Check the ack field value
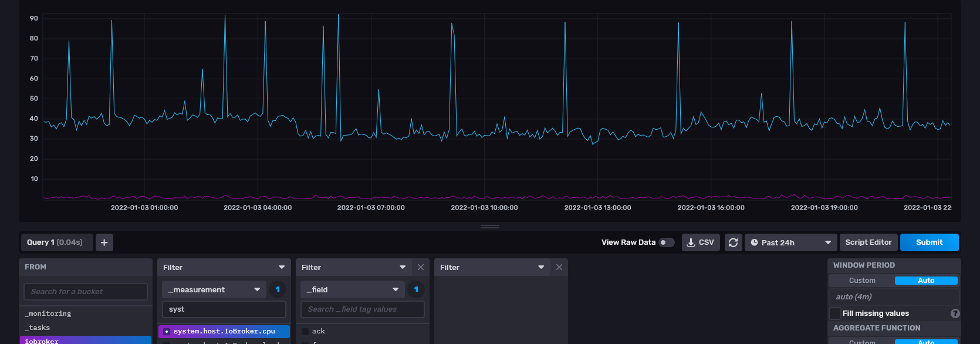The image size is (980, 344). pos(305,332)
